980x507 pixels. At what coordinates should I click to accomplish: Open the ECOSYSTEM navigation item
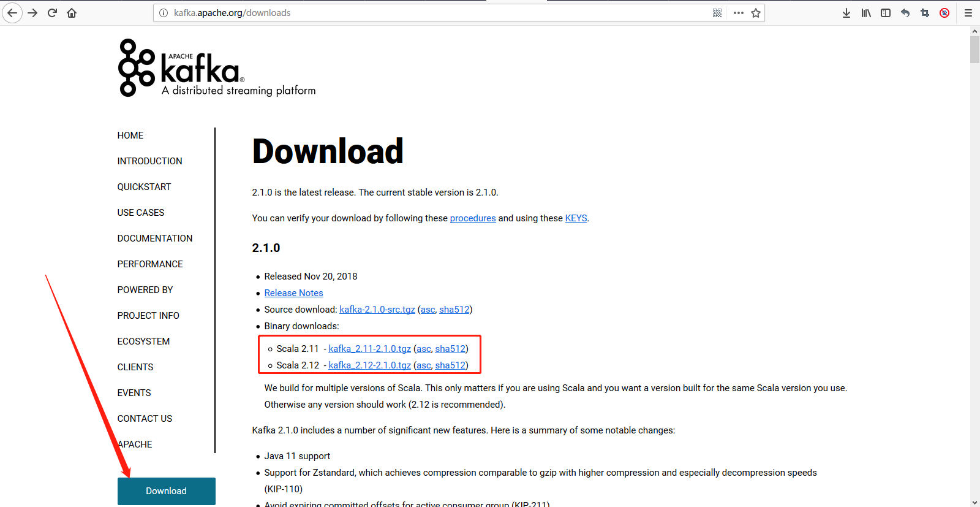pos(144,341)
